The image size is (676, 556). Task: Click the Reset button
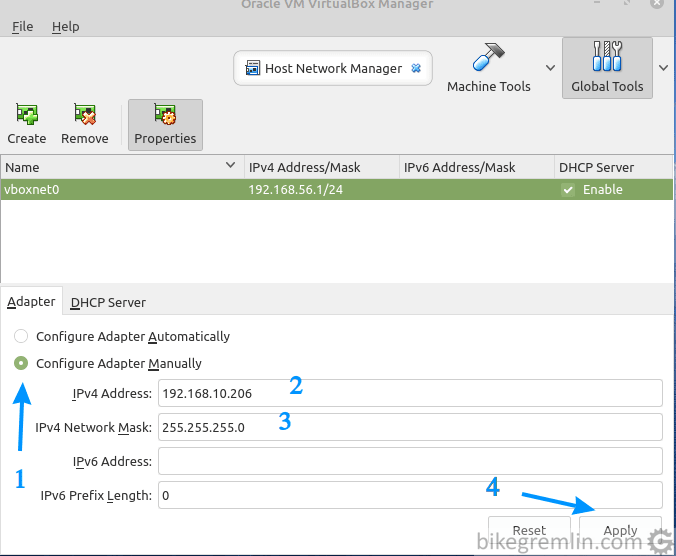point(529,531)
